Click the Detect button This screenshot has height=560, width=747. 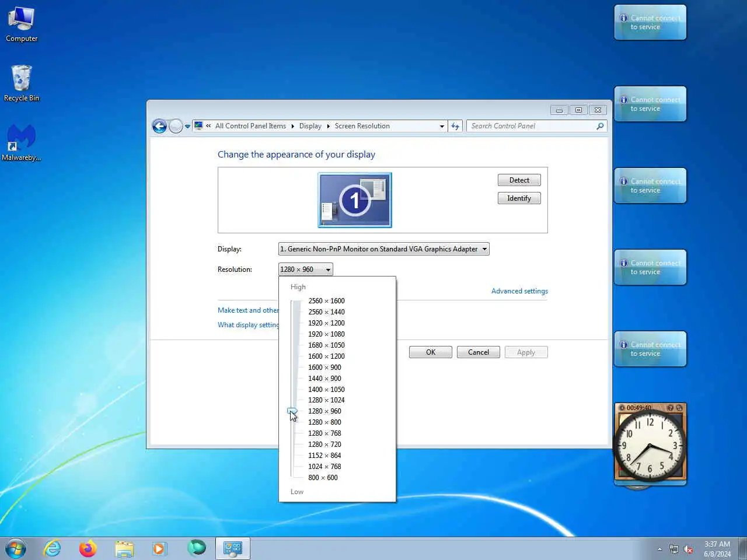click(x=519, y=180)
